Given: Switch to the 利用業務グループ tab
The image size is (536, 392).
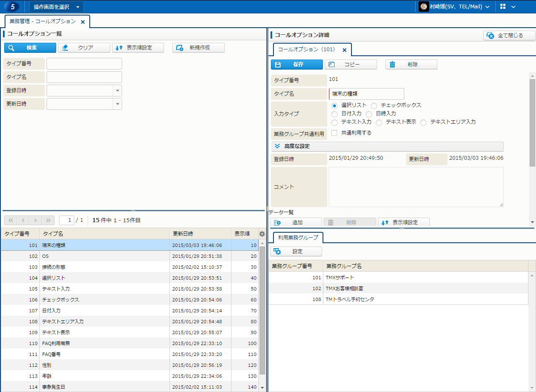Looking at the screenshot, I should point(298,238).
